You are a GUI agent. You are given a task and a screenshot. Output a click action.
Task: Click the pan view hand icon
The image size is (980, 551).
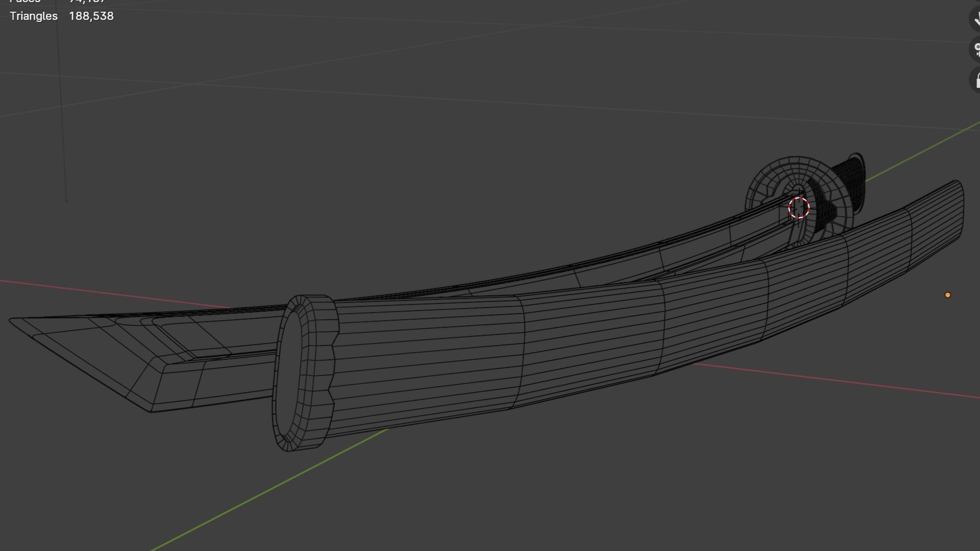coord(976,19)
